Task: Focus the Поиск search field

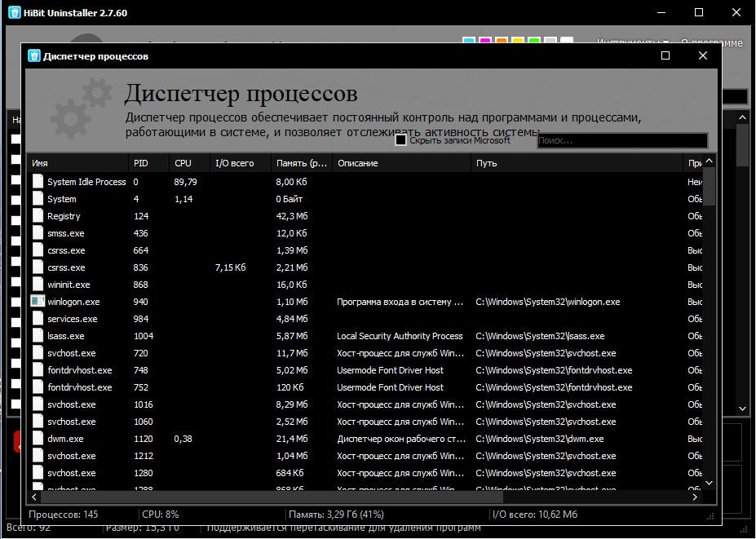Action: [622, 141]
